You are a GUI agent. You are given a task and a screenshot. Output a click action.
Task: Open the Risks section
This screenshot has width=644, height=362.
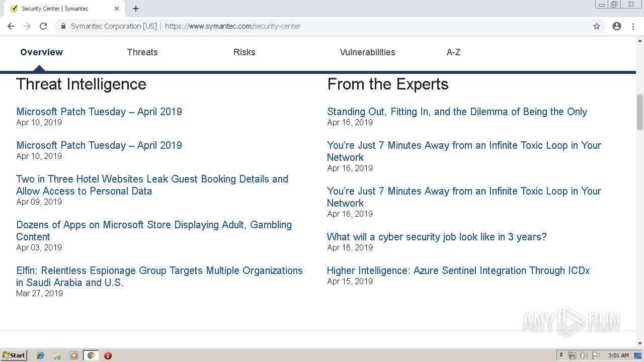(245, 52)
